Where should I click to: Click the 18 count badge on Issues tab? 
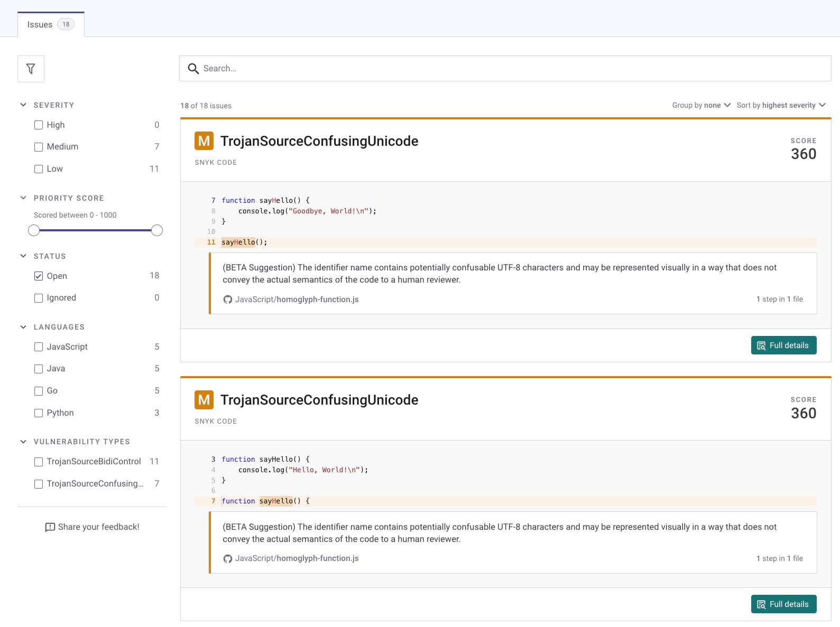pyautogui.click(x=66, y=24)
